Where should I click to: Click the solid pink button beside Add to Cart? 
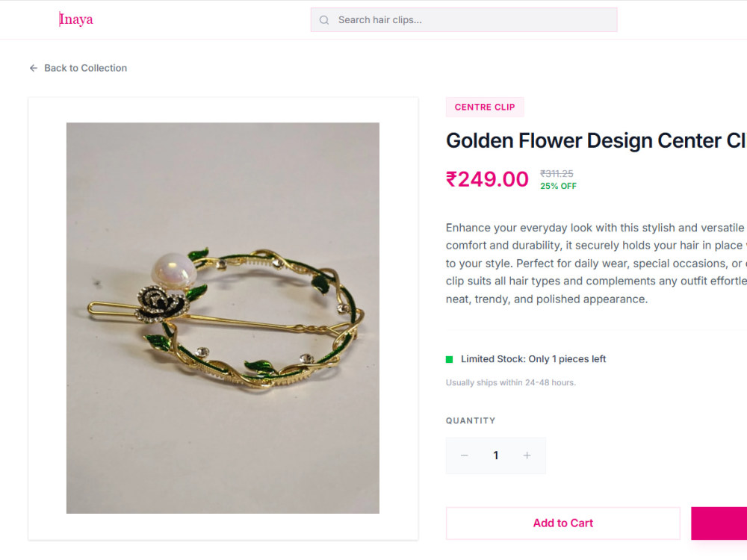tap(719, 523)
